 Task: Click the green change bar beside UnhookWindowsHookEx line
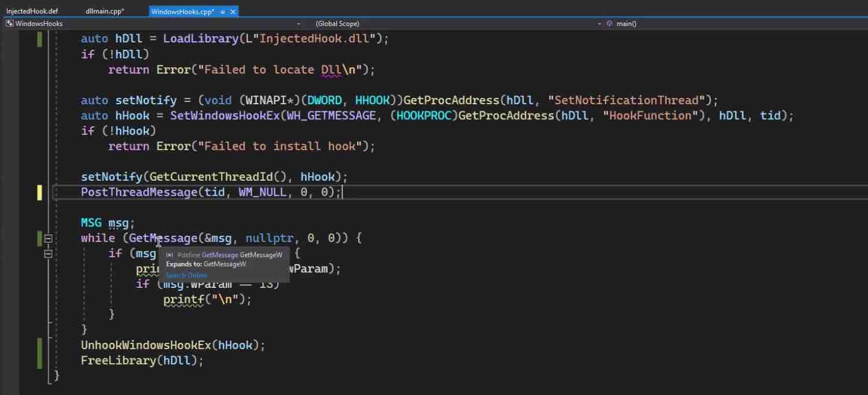pyautogui.click(x=39, y=345)
